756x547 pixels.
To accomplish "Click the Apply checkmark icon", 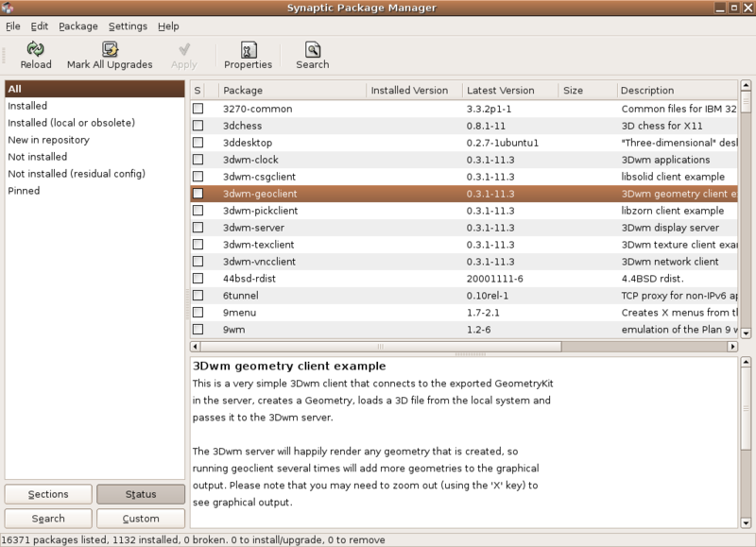I will 184,49.
